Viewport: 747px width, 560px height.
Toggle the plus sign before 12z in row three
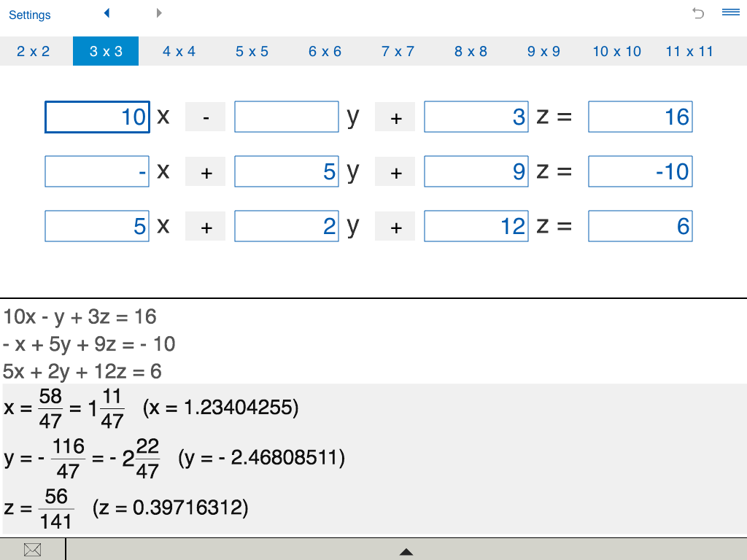point(395,227)
